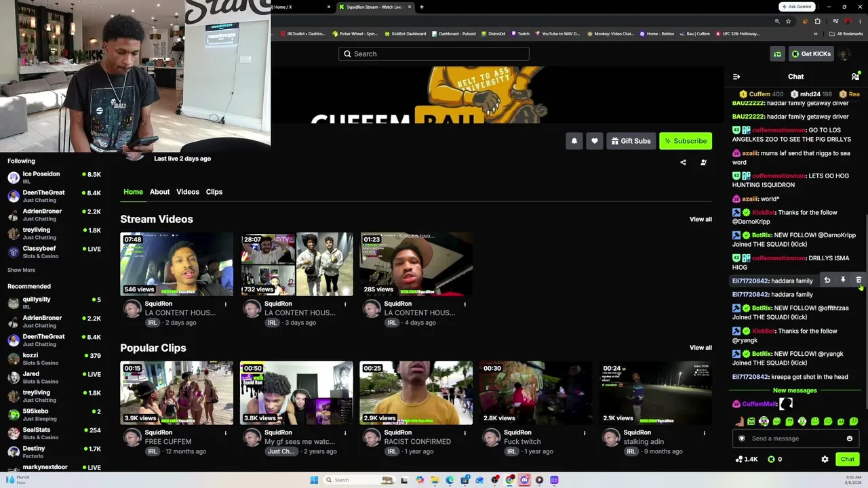Click the green Subscribe button
Image resolution: width=868 pixels, height=488 pixels.
click(x=686, y=141)
